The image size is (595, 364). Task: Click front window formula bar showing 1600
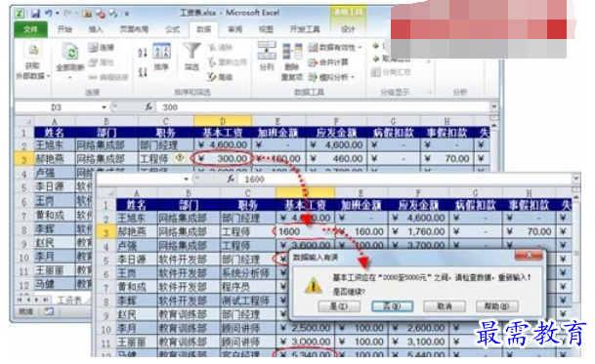[405, 179]
